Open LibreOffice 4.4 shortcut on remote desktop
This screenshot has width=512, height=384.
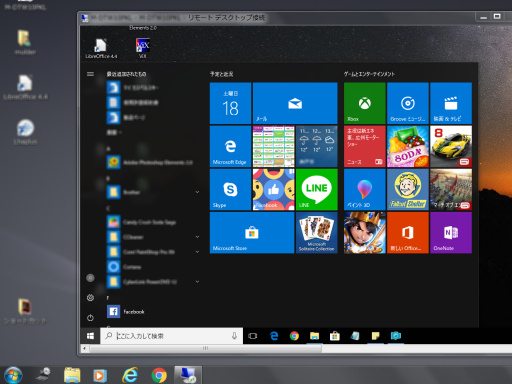[x=101, y=48]
